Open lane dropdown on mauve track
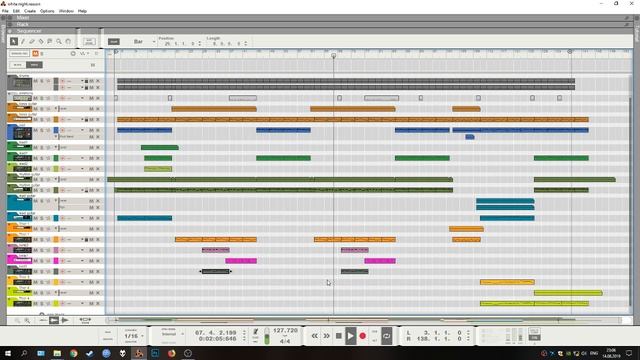 (x=82, y=250)
